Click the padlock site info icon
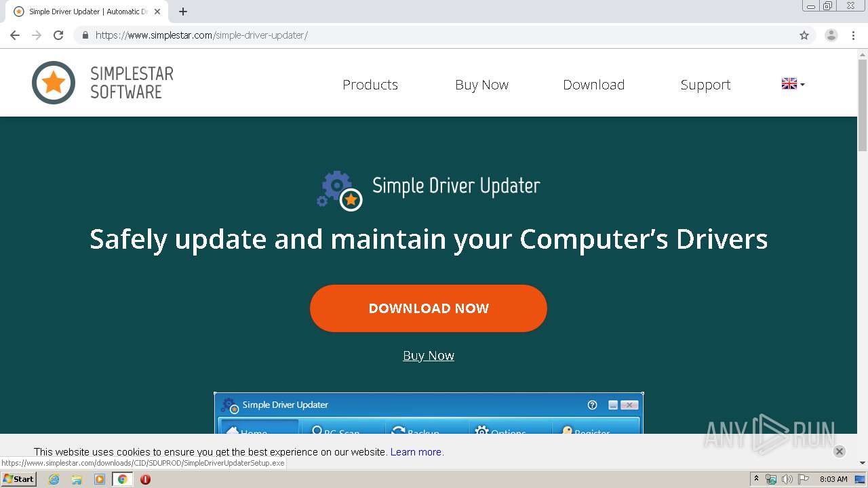868x488 pixels. [x=85, y=35]
